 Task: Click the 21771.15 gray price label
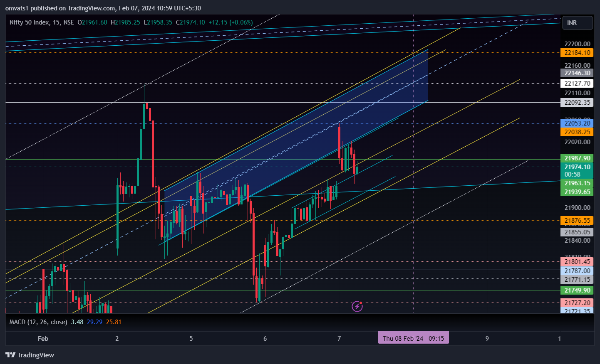pyautogui.click(x=577, y=280)
